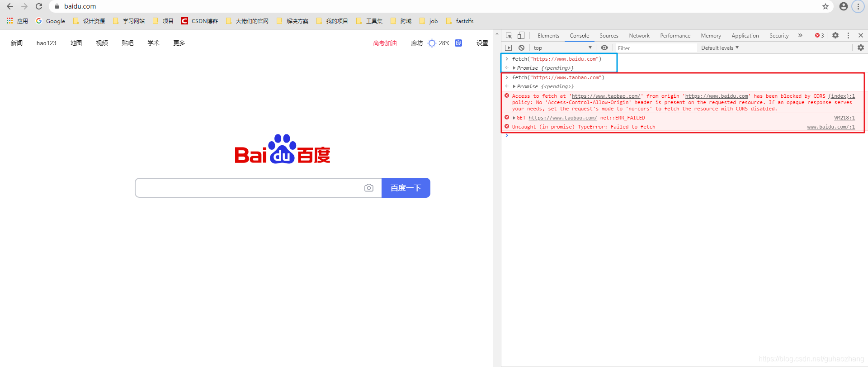
Task: Click the site lock icon in address bar
Action: [x=57, y=6]
